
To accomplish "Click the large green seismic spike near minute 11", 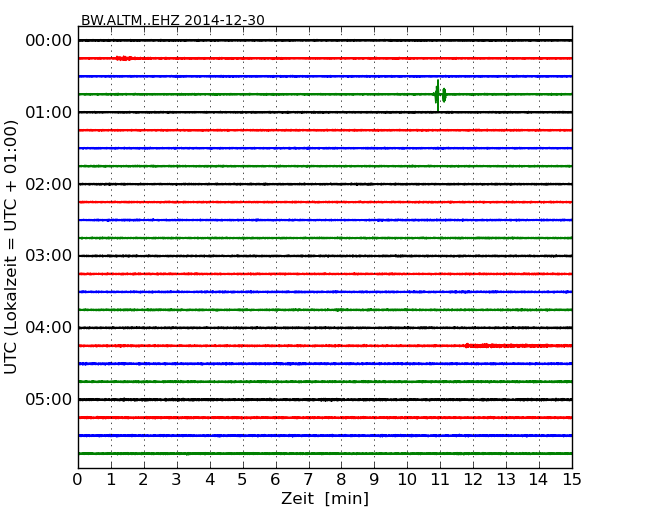I will coord(439,95).
